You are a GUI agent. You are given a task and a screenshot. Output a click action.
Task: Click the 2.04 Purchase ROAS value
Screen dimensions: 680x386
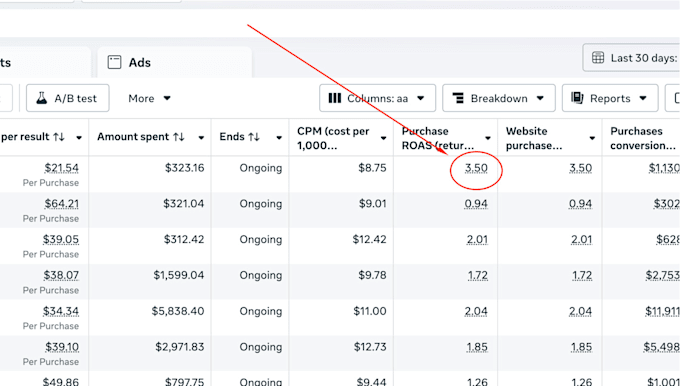[x=476, y=311]
